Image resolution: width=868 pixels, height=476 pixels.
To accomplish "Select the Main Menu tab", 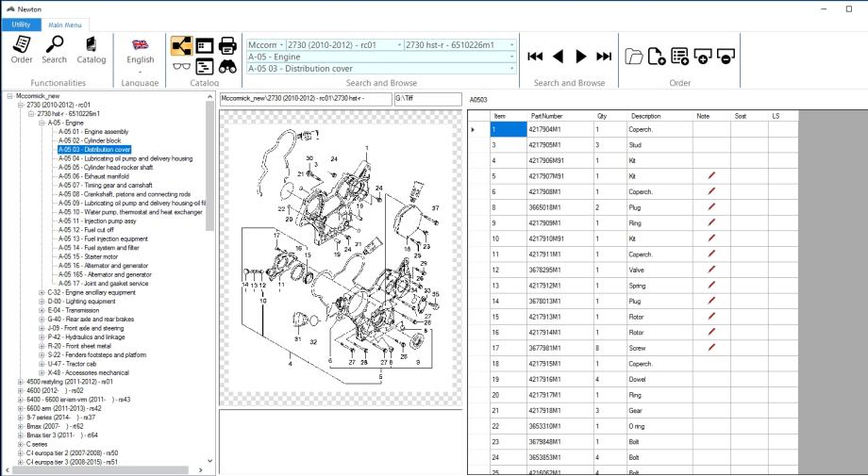I will click(x=65, y=25).
